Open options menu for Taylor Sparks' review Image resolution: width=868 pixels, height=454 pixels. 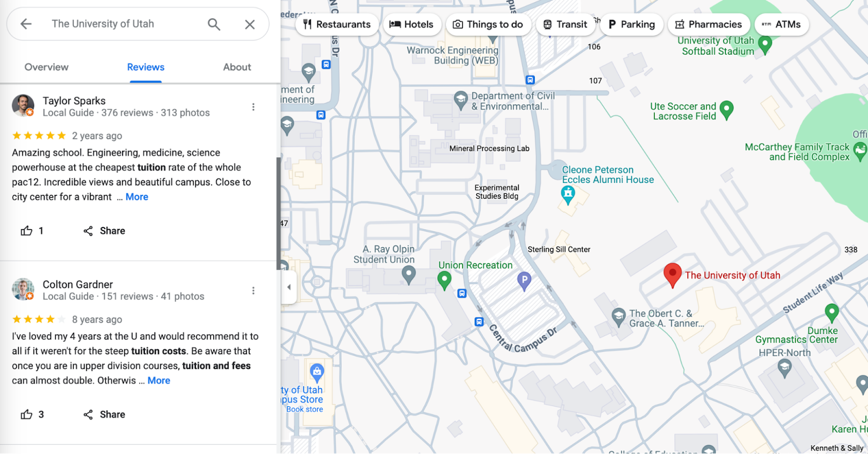click(x=253, y=107)
